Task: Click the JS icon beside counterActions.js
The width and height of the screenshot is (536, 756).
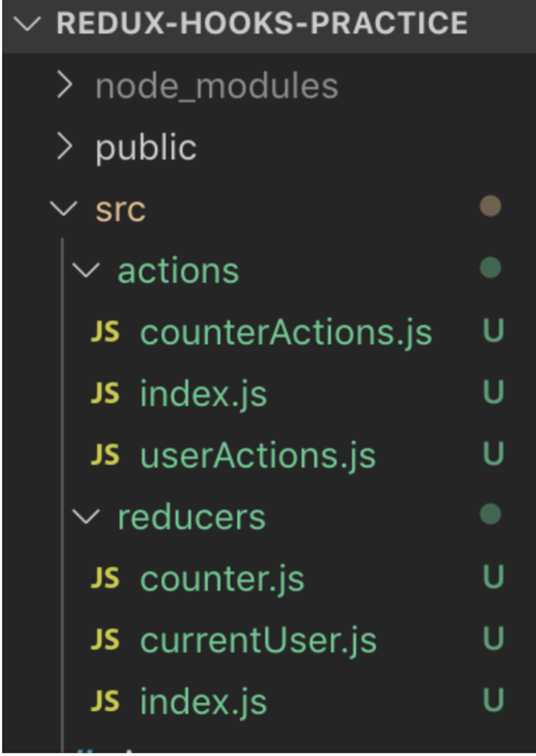Action: point(105,332)
